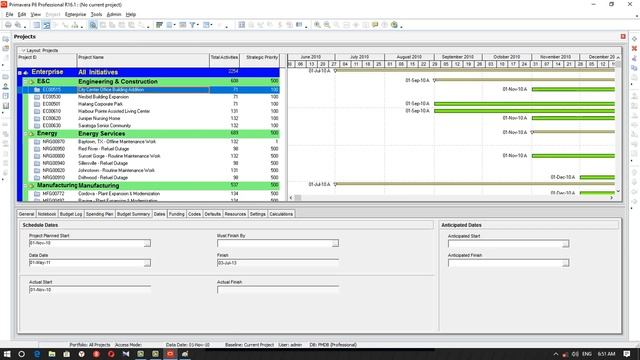Open Resources via the person icon in left sidebar
The height and width of the screenshot is (360, 640).
pyautogui.click(x=6, y=86)
